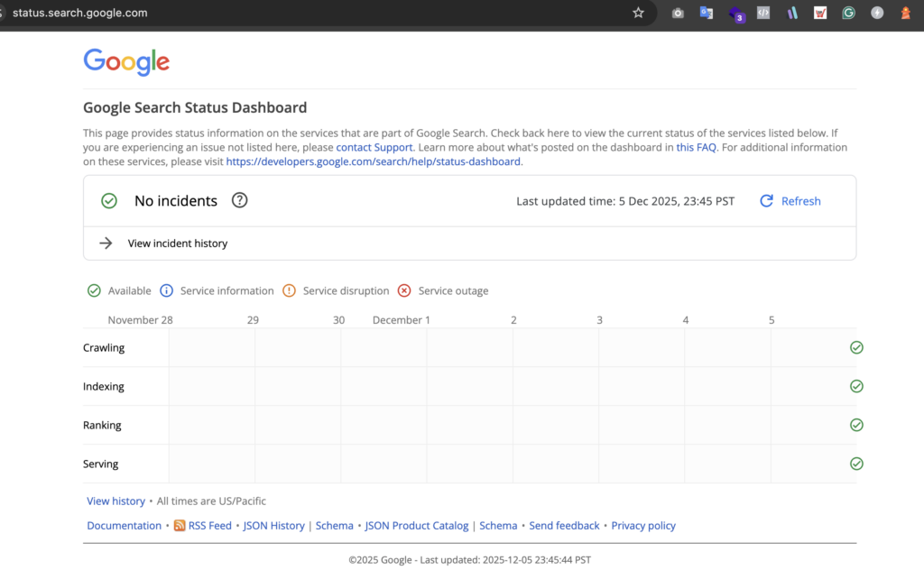This screenshot has width=924, height=570.
Task: Open the RSS Feed link
Action: pos(209,526)
